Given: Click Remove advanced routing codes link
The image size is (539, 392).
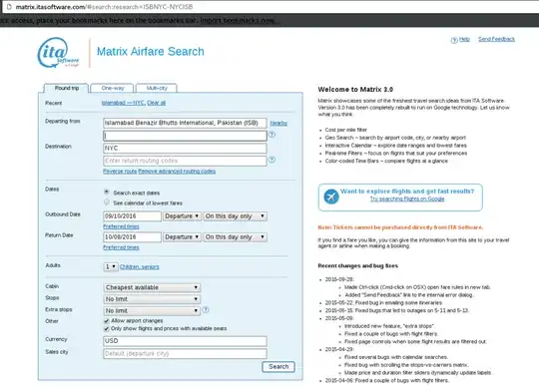Looking at the screenshot, I should pos(177,172).
